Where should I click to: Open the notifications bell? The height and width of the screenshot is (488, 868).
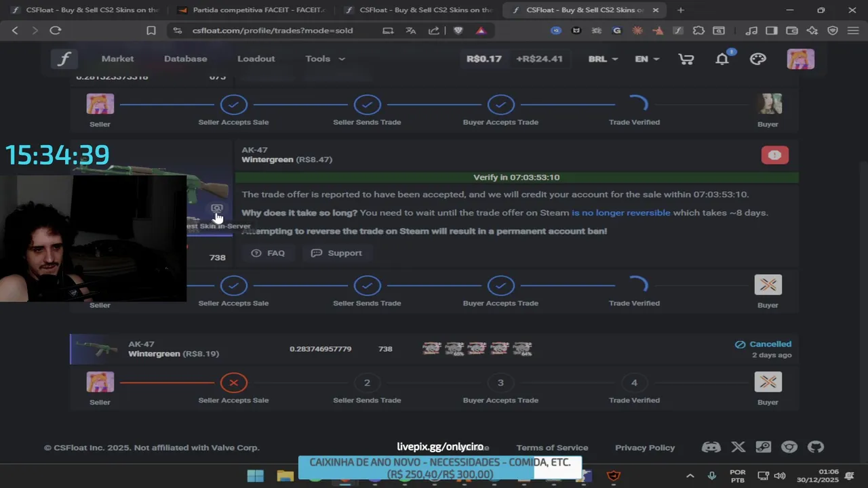(x=722, y=59)
